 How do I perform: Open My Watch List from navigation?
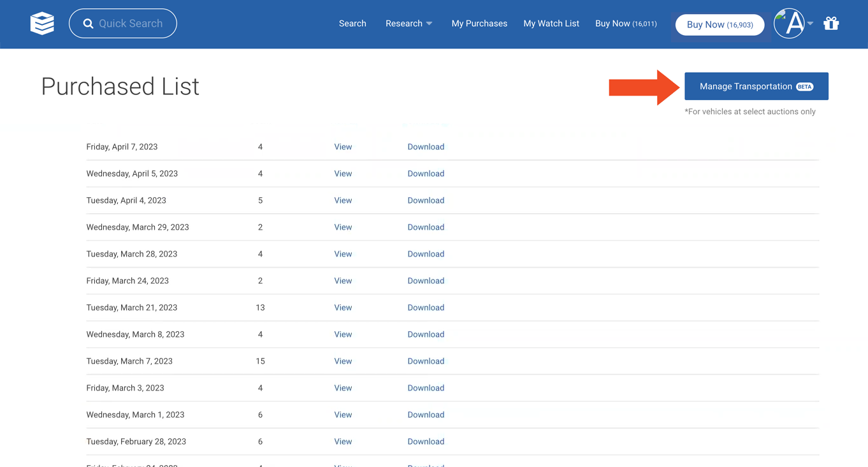[551, 23]
